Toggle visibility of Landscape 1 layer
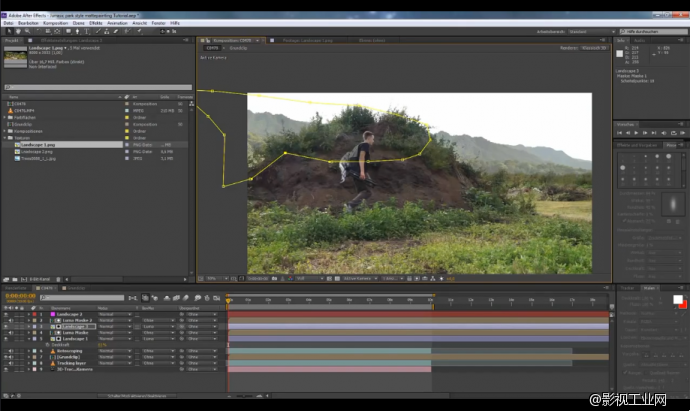Screen dimensions: 690x411 (x=6, y=339)
